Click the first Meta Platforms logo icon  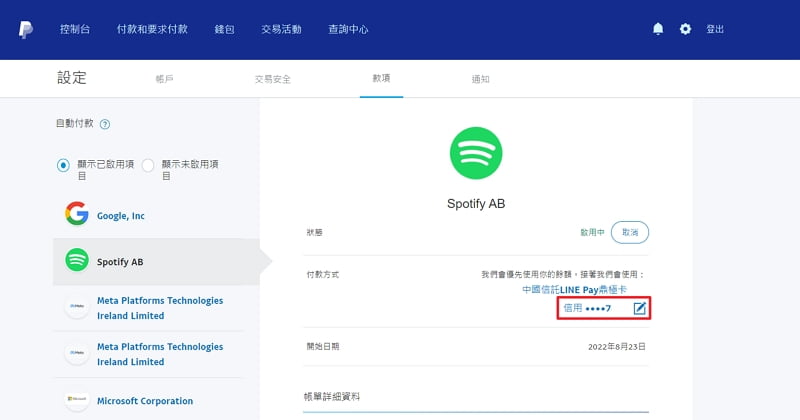point(77,306)
